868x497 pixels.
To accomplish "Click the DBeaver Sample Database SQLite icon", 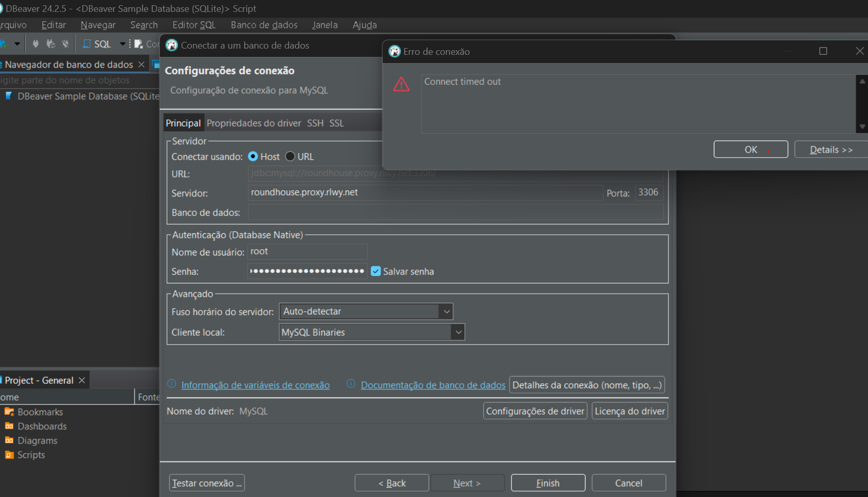I will coord(9,96).
